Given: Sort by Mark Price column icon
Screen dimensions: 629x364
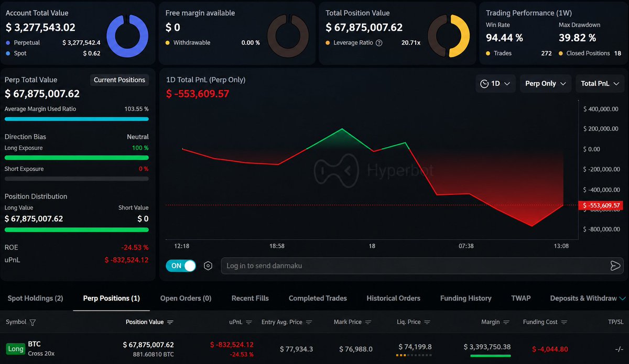Looking at the screenshot, I should [368, 322].
